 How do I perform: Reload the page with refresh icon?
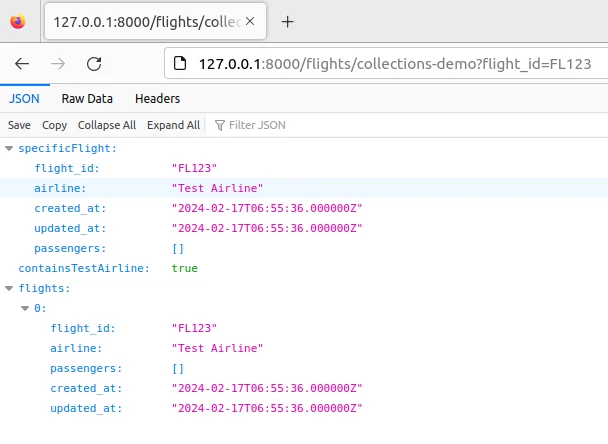pos(94,63)
